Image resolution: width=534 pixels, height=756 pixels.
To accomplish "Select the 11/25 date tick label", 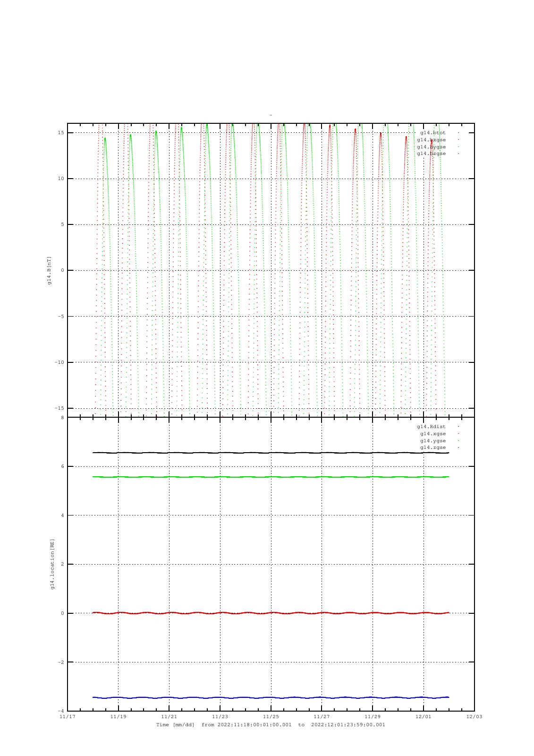I will (271, 716).
